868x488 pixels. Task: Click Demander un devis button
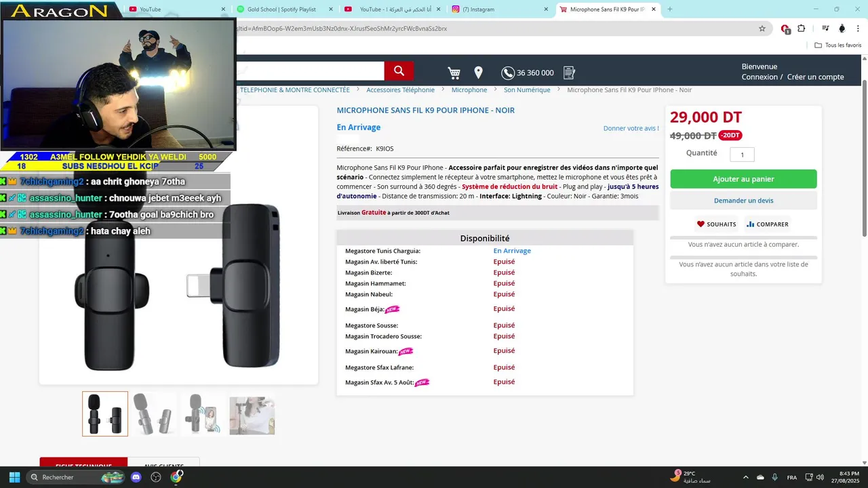(x=743, y=201)
